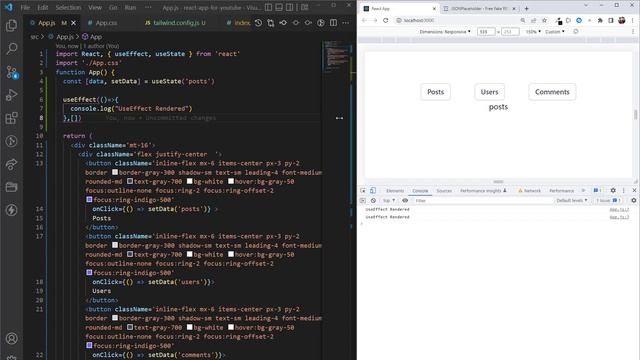This screenshot has width=640, height=360.
Task: Open the Network tab in DevTools
Action: pos(529,191)
